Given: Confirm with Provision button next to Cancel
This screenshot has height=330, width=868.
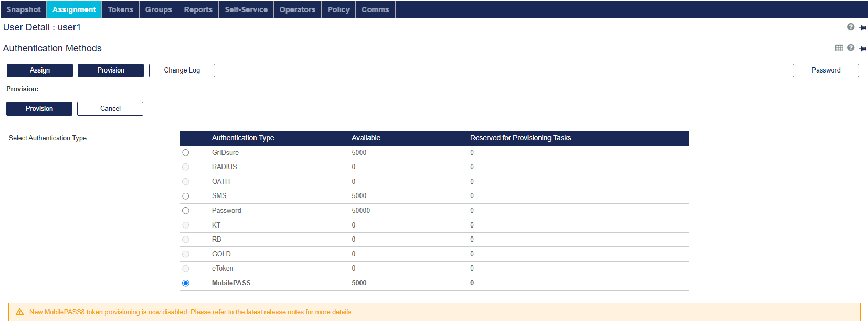Looking at the screenshot, I should point(39,109).
